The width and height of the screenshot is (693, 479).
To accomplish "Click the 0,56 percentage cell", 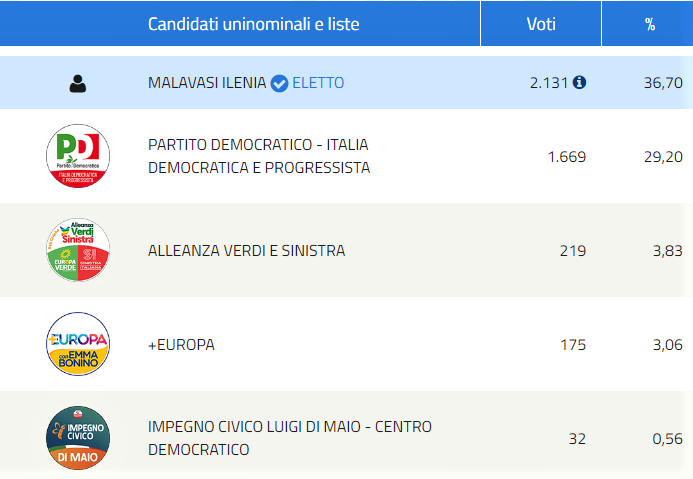I will [667, 439].
